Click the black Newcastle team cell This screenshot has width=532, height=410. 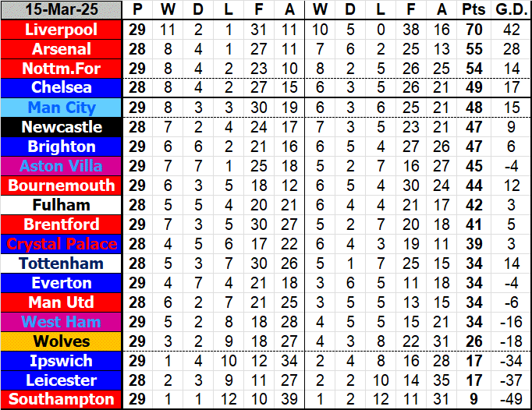click(x=62, y=127)
